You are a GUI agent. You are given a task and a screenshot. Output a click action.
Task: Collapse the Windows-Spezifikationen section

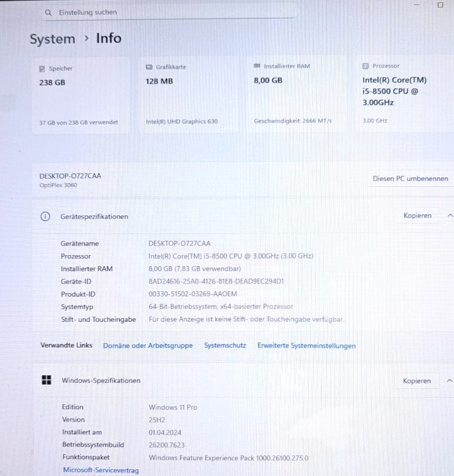[449, 381]
